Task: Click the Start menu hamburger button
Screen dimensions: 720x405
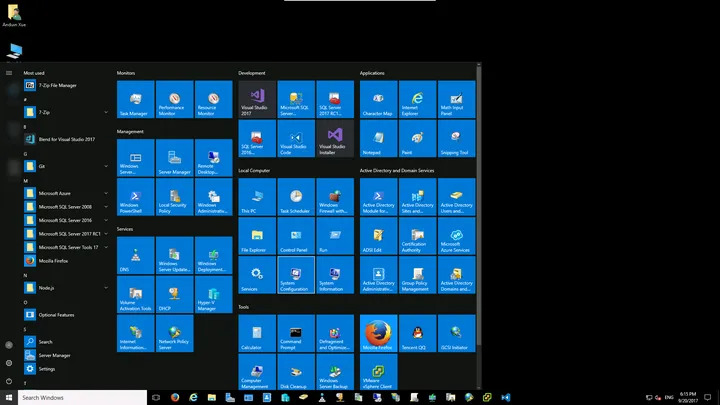Action: coord(9,73)
